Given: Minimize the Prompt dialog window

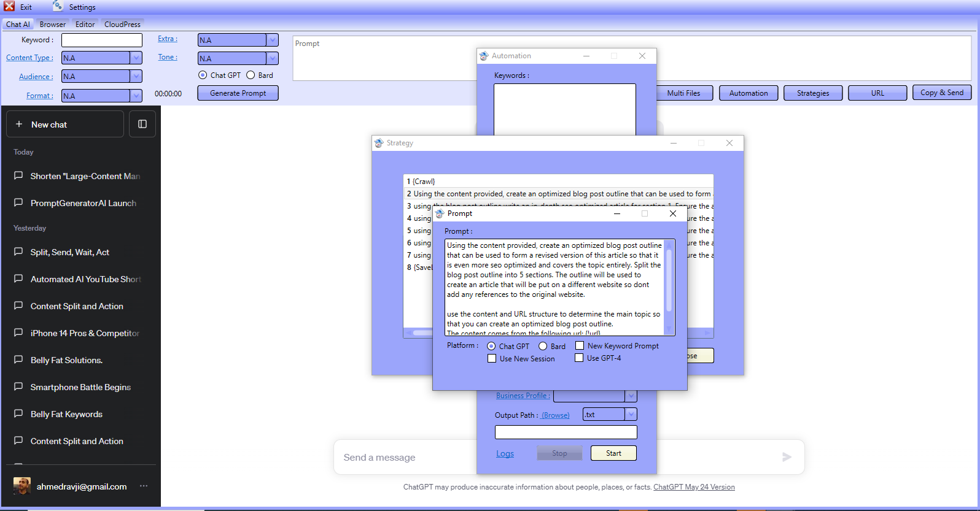Looking at the screenshot, I should pyautogui.click(x=617, y=213).
